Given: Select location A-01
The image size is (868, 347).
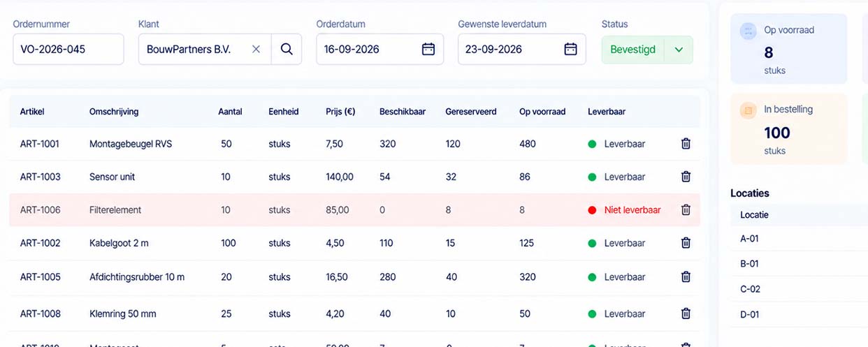Looking at the screenshot, I should point(749,238).
